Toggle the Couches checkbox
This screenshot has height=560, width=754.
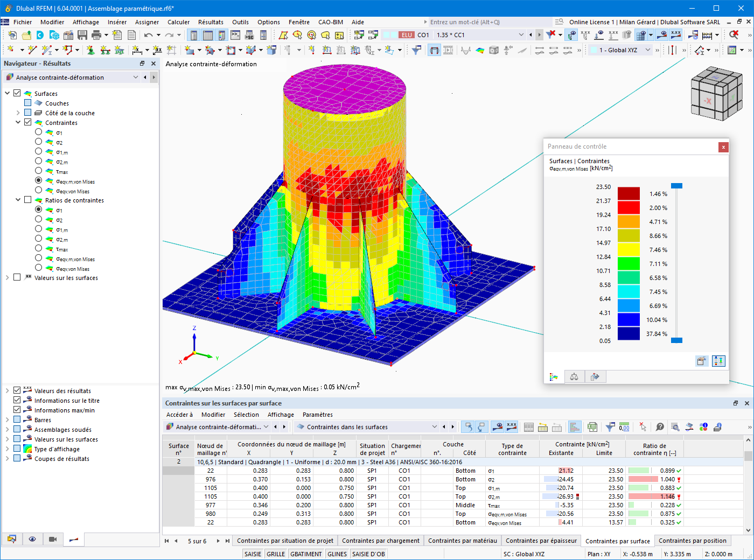(27, 103)
